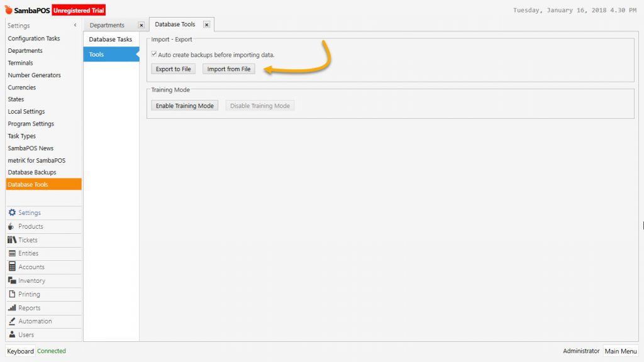Viewport: 644px width, 362px height.
Task: Click the Unregistered Trial badge
Action: coord(79,10)
